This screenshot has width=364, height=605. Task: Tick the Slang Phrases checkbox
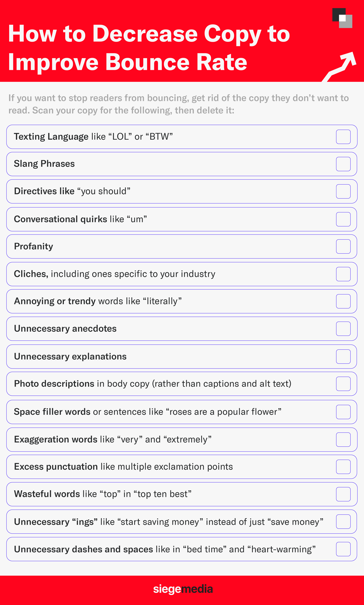[343, 164]
